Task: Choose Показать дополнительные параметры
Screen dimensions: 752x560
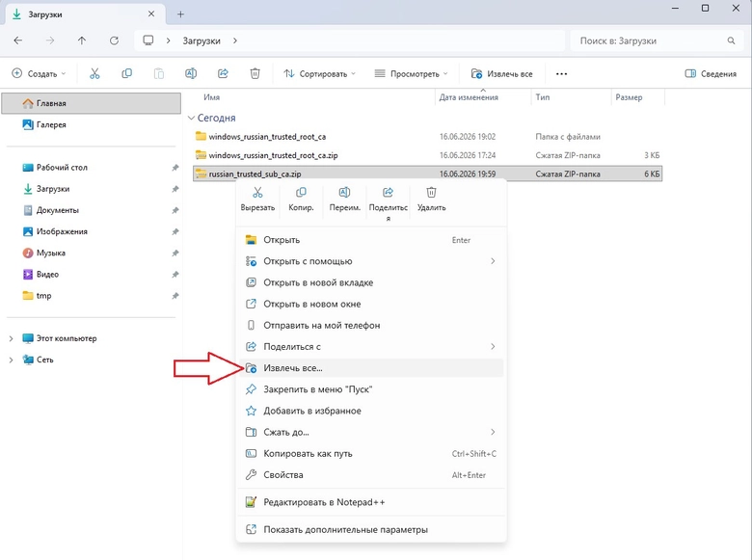Action: (x=371, y=530)
